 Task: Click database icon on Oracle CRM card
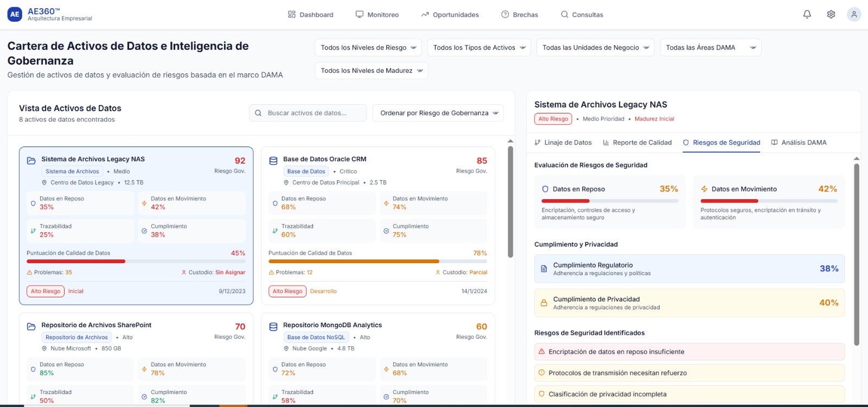[273, 161]
